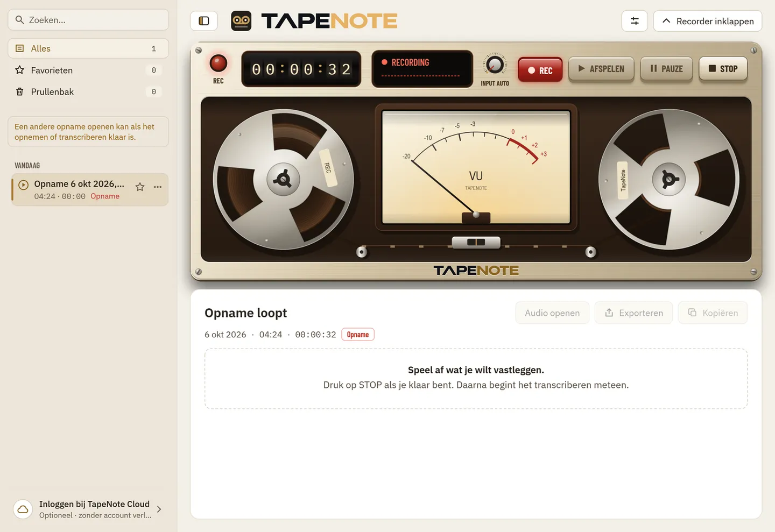Click the STOP button
Image resolution: width=775 pixels, height=532 pixels.
click(723, 69)
